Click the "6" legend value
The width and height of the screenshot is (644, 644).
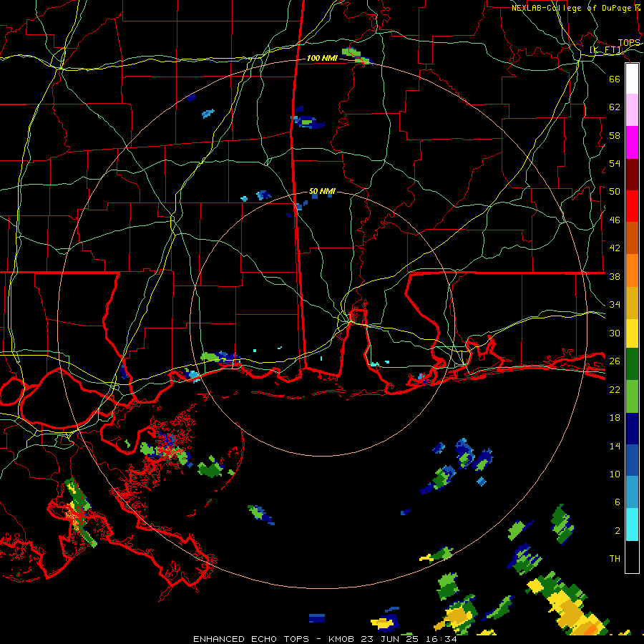pos(618,502)
